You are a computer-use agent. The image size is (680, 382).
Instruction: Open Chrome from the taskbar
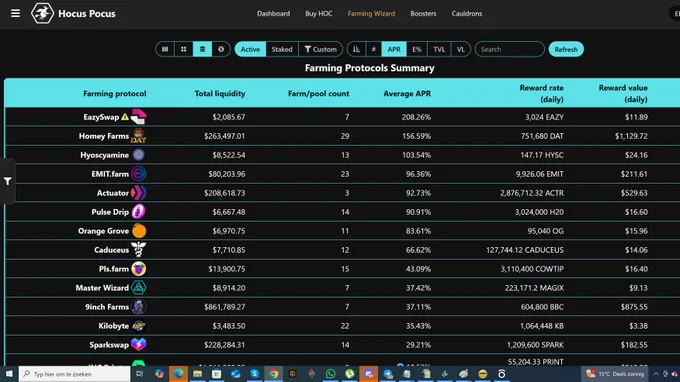[x=274, y=374]
